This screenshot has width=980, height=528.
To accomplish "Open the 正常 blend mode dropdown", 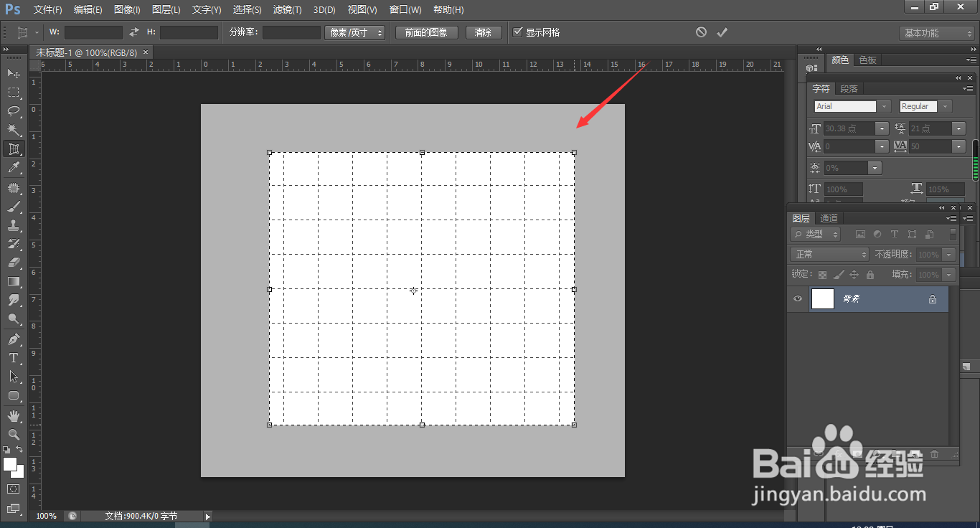I will [829, 255].
